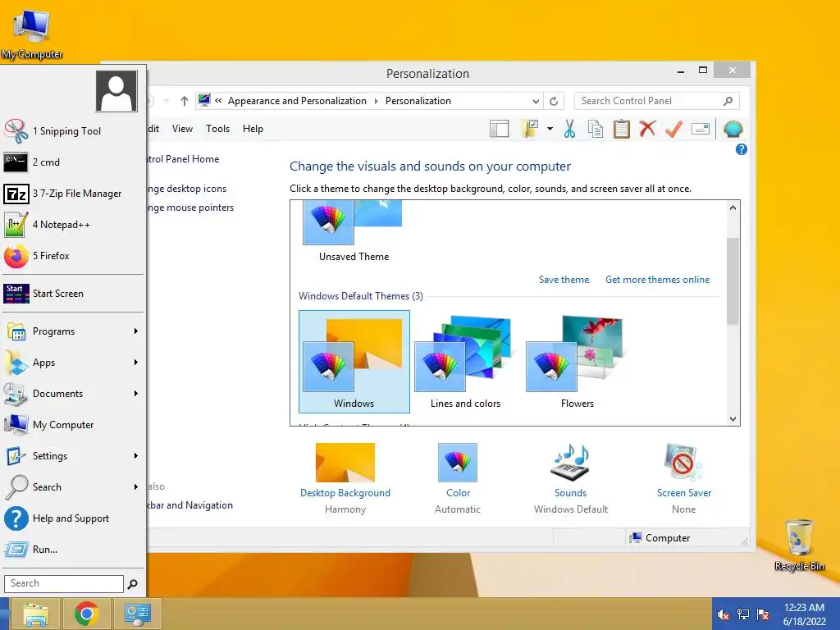840x630 pixels.
Task: Open the views dropdown arrow
Action: [x=550, y=129]
